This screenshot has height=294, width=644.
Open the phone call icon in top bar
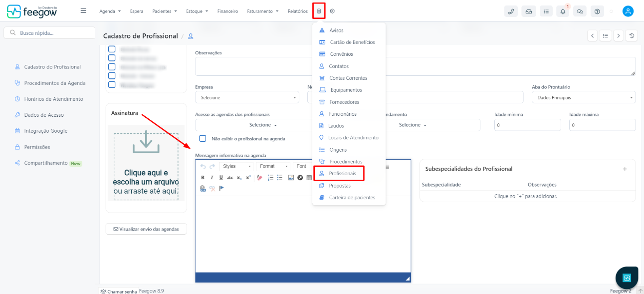(511, 11)
